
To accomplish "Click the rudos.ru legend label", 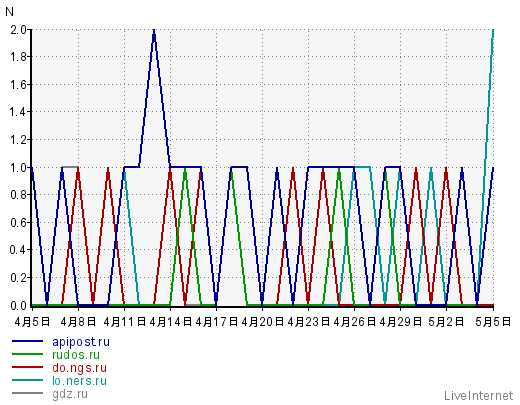I will pos(76,355).
